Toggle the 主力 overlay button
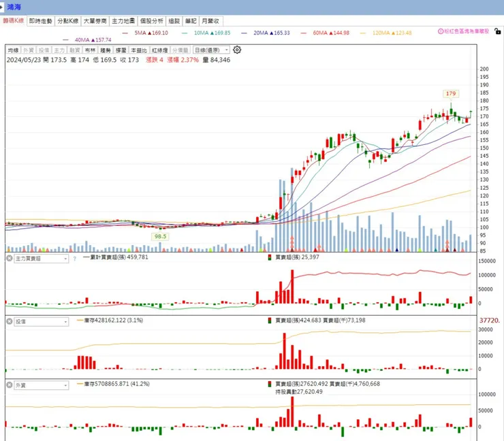 tap(59, 50)
